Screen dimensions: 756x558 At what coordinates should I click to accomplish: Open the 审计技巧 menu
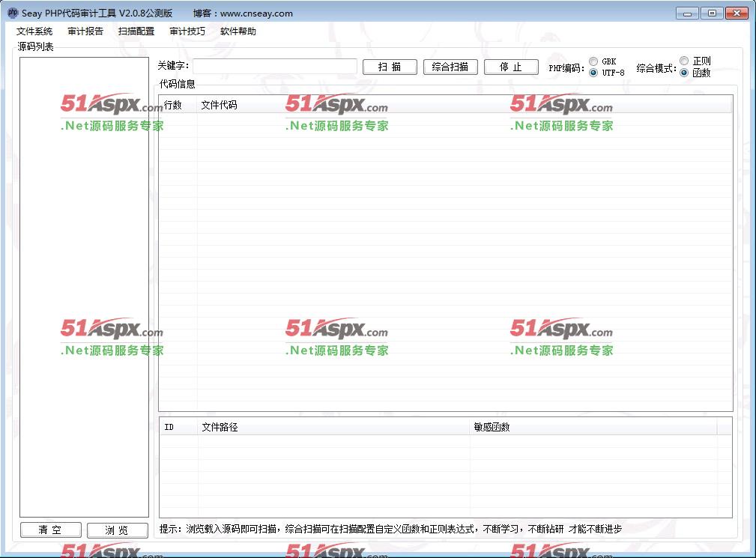click(187, 31)
